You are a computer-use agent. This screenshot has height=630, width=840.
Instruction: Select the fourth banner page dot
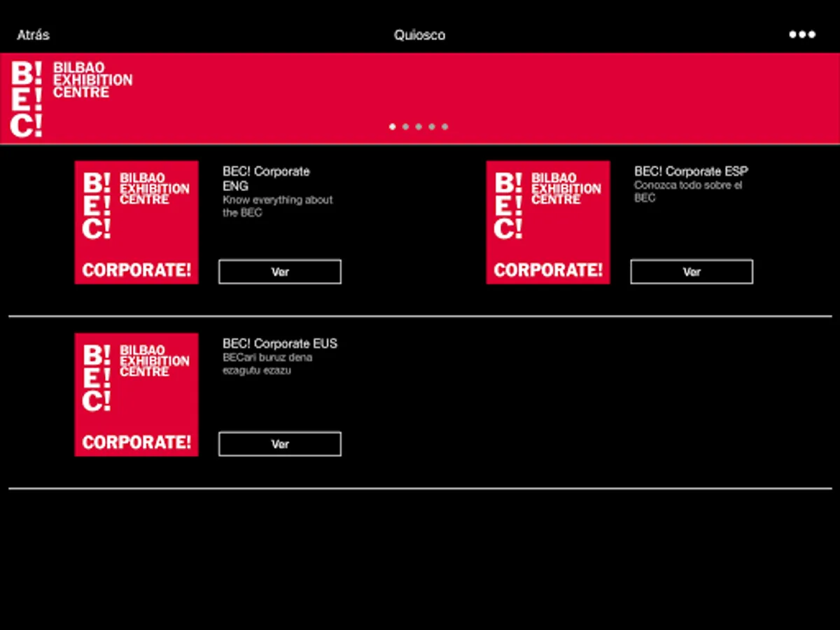432,127
